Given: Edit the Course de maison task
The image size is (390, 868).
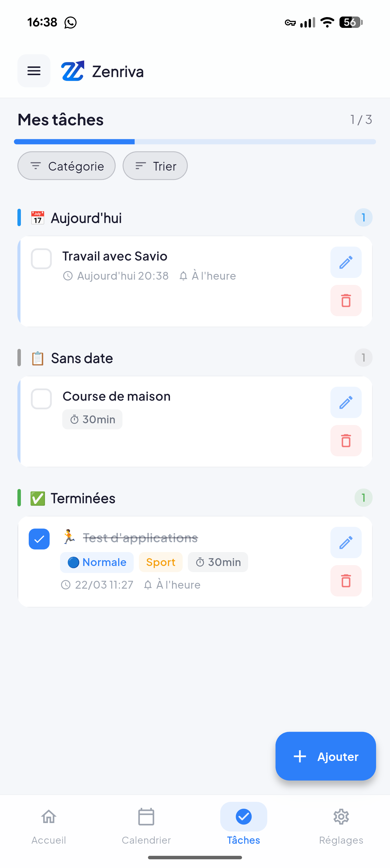Looking at the screenshot, I should pos(346,402).
